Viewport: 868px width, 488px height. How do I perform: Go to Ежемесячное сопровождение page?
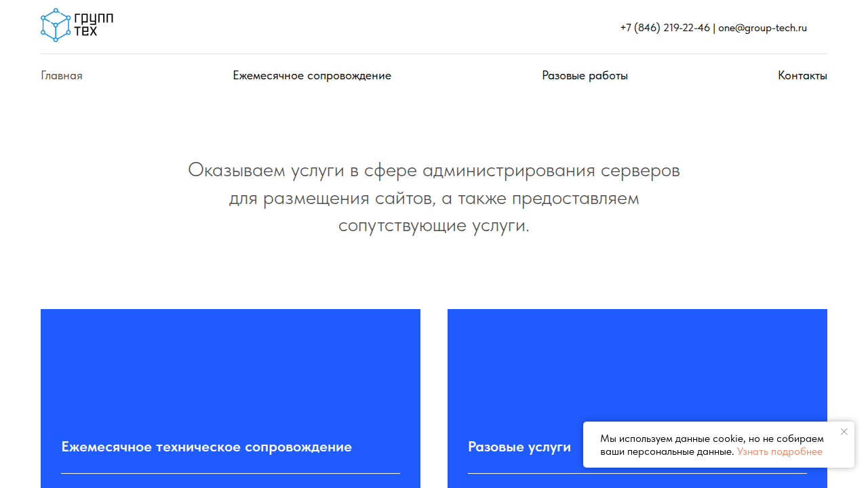[312, 75]
